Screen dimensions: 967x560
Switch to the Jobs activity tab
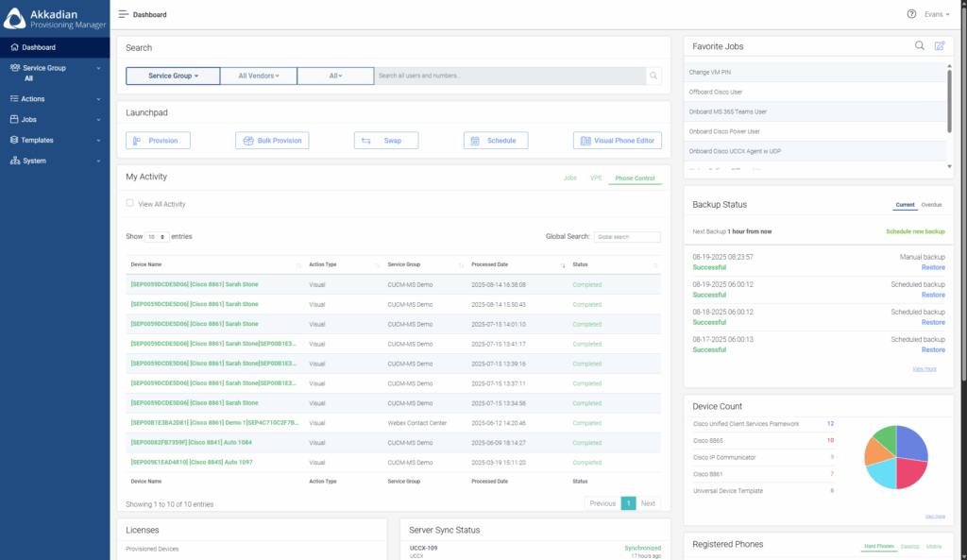569,178
